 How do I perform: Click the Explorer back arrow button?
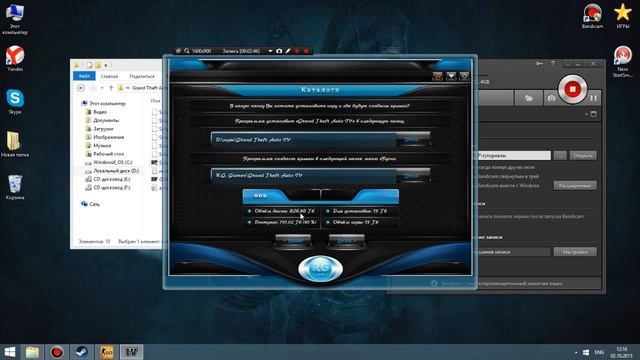click(x=81, y=88)
